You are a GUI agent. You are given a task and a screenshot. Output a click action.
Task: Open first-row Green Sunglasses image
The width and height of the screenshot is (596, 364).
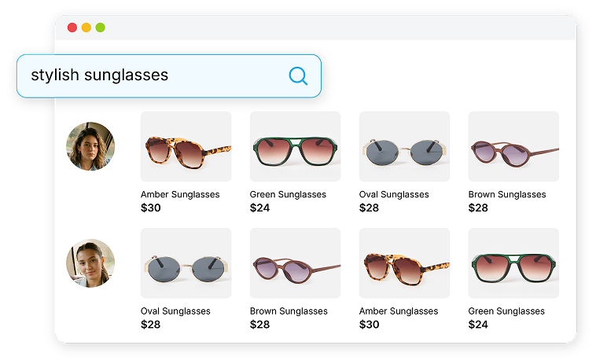click(295, 146)
